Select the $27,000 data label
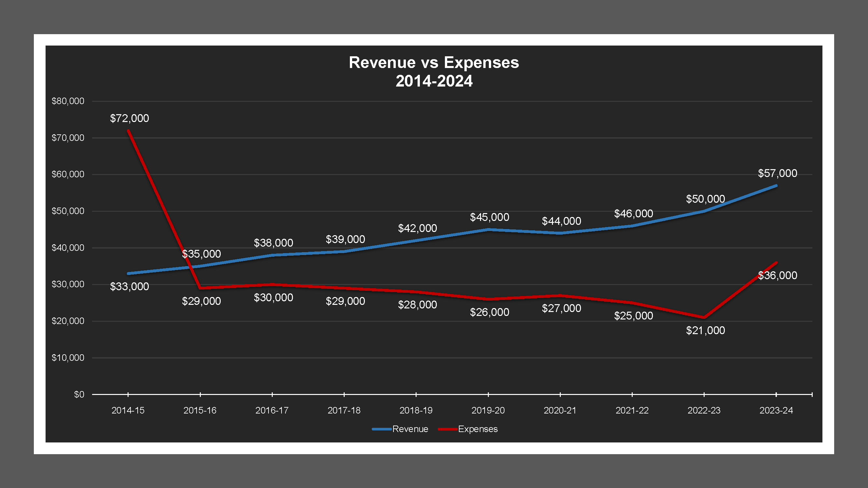This screenshot has height=488, width=868. coord(561,308)
